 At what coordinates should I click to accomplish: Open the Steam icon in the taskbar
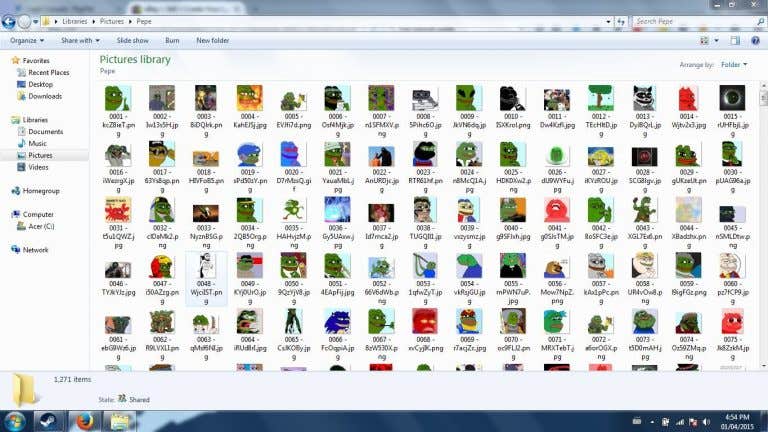tap(48, 421)
